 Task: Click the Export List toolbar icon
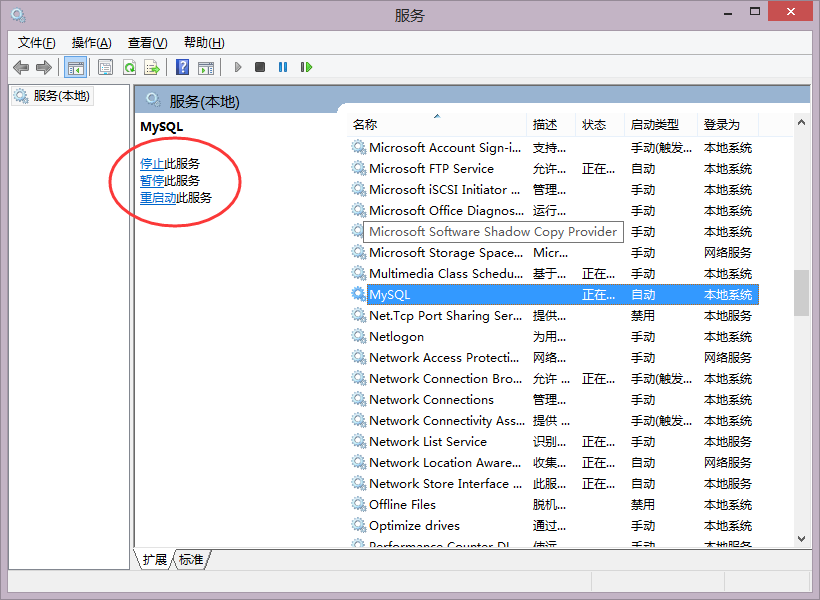[x=152, y=67]
